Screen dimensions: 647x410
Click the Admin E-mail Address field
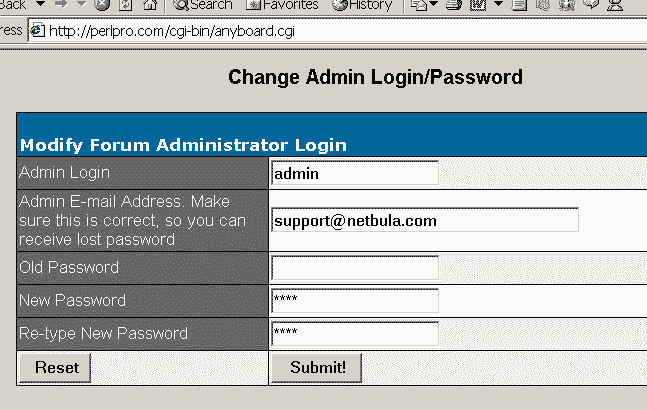[x=425, y=220]
